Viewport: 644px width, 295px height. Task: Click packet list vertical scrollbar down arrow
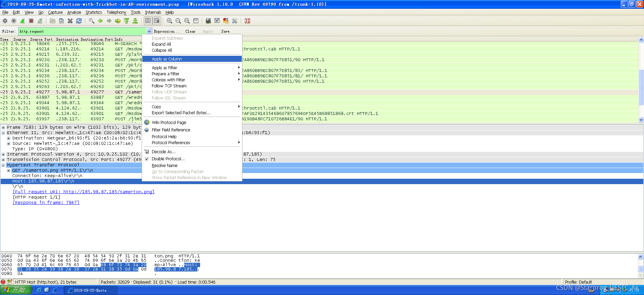(x=641, y=120)
